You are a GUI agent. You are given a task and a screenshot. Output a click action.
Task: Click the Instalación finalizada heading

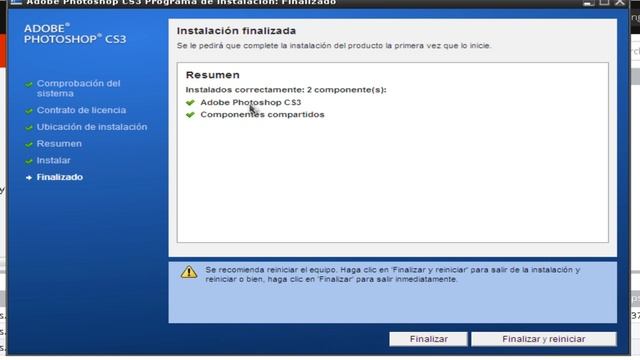(236, 31)
